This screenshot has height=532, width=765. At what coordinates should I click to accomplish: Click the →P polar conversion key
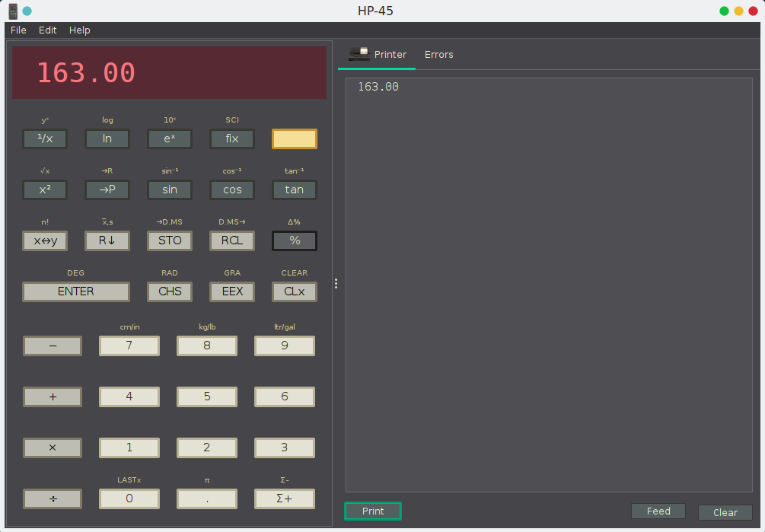[107, 190]
